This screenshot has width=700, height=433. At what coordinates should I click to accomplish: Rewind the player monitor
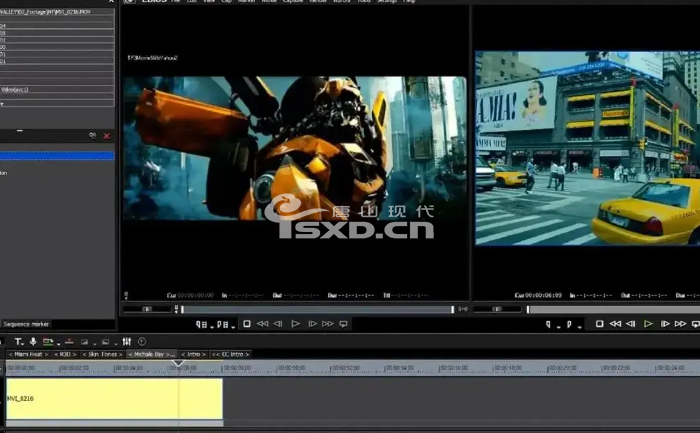[262, 324]
